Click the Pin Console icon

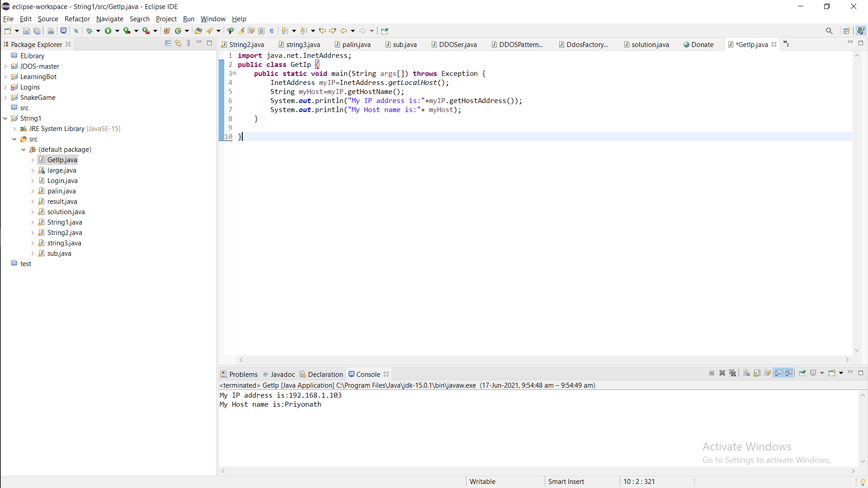click(802, 373)
